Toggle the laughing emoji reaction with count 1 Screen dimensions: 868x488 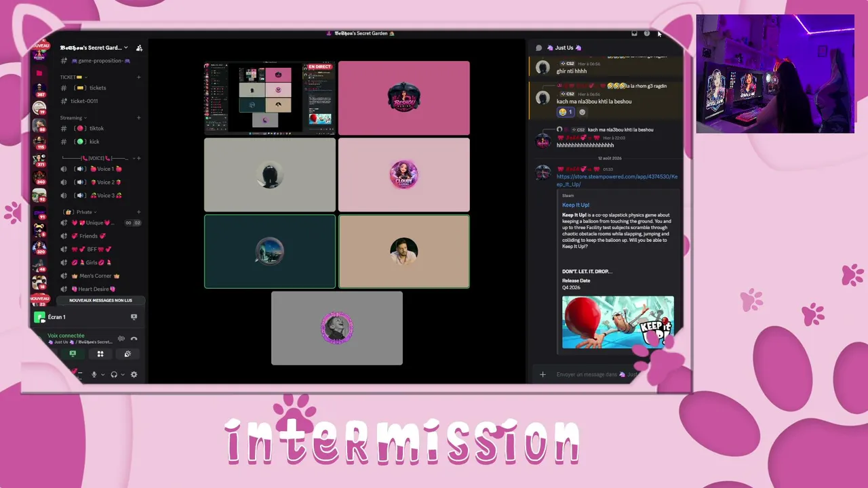pos(566,112)
